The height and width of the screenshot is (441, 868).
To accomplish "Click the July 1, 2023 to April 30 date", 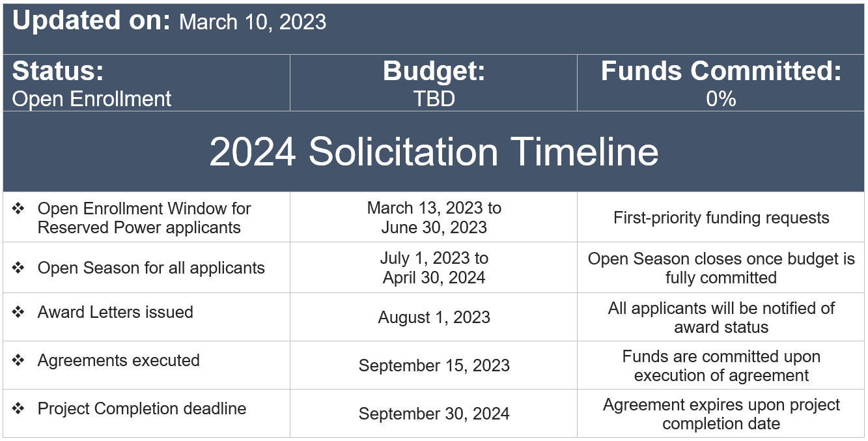I will coord(434,268).
